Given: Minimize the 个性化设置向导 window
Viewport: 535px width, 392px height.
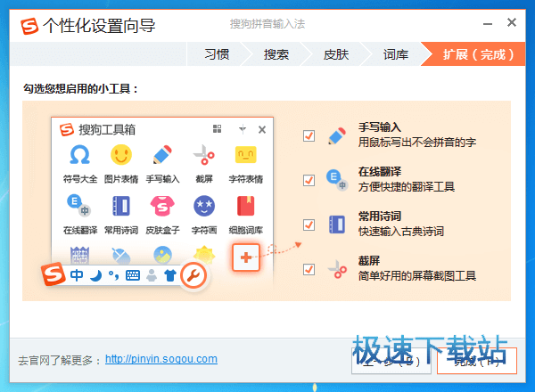Looking at the screenshot, I should [x=488, y=24].
